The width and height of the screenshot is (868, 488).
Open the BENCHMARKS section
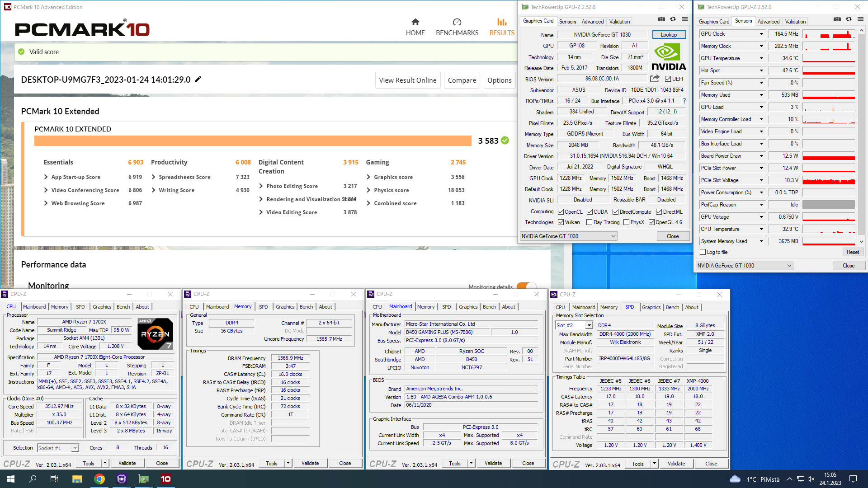pyautogui.click(x=457, y=27)
